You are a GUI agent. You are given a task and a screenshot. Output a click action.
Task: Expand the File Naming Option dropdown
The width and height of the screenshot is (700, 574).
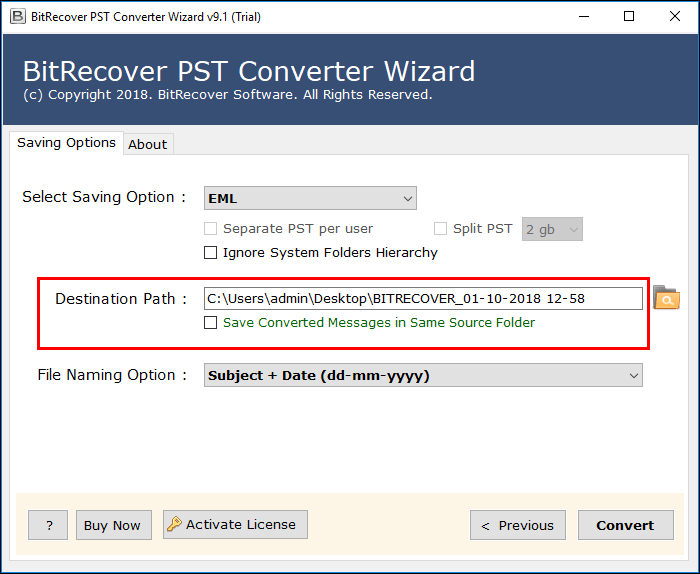(423, 375)
